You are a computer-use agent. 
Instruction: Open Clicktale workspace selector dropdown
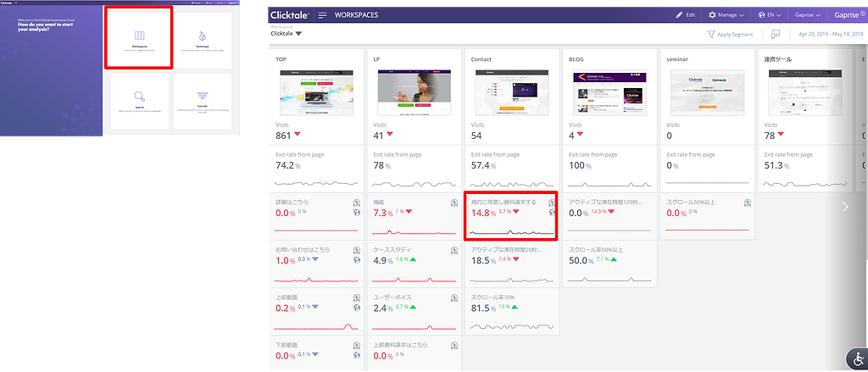(287, 33)
